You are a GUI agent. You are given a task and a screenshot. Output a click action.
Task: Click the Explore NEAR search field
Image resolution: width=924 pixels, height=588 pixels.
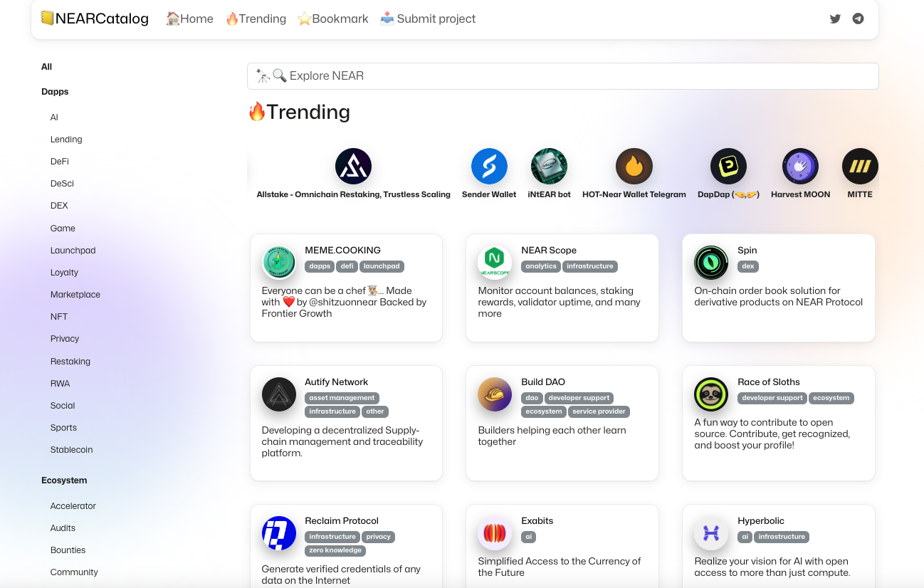click(x=562, y=76)
